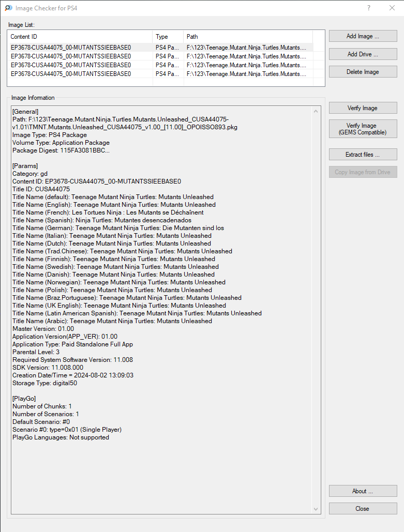The width and height of the screenshot is (404, 532).
Task: Click the SDK Version: 11.008.000 line
Action: tap(48, 368)
